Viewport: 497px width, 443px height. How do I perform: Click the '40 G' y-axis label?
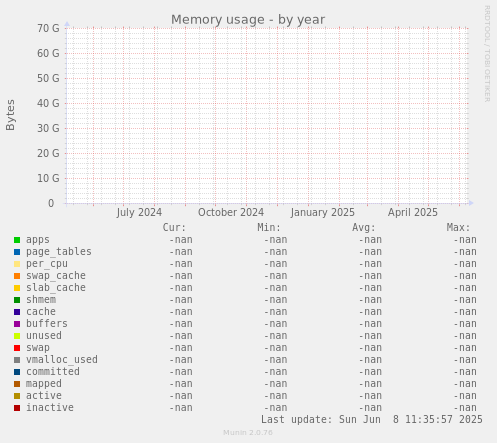click(48, 103)
